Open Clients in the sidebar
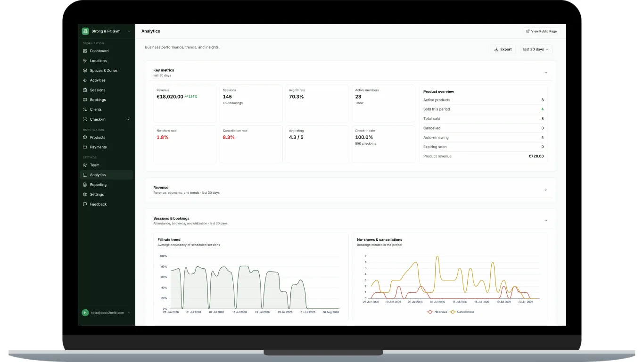Viewport: 644px width, 362px height. point(107,109)
